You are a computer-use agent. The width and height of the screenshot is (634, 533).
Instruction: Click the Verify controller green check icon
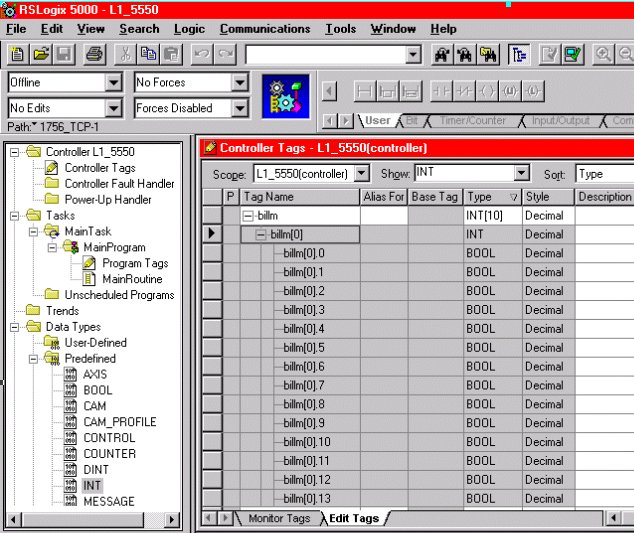(573, 54)
